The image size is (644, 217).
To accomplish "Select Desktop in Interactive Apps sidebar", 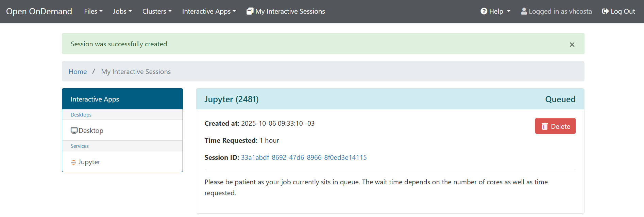I will pyautogui.click(x=91, y=130).
